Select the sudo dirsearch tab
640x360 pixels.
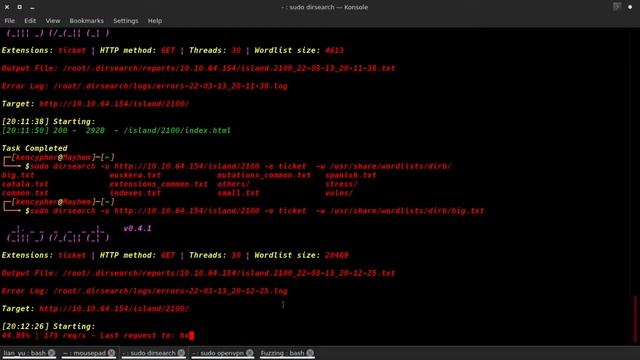pyautogui.click(x=149, y=353)
